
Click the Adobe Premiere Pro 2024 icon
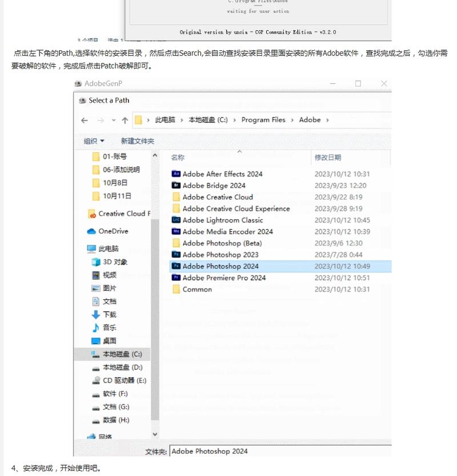[176, 278]
